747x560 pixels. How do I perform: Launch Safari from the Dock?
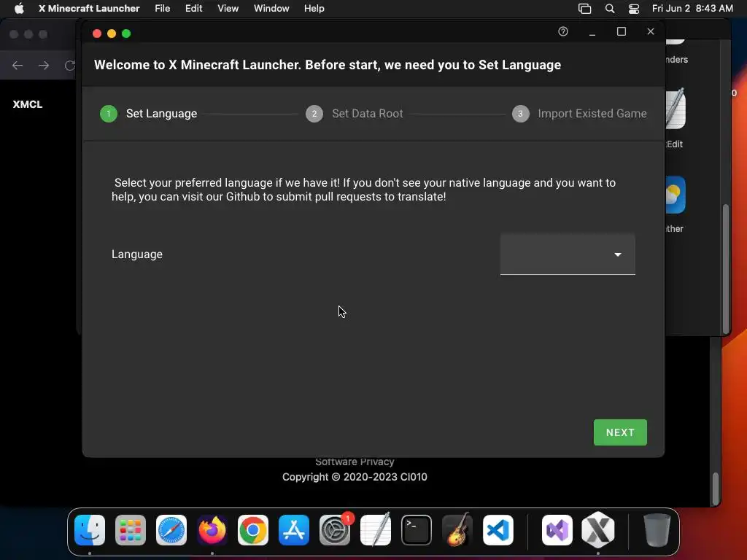[171, 530]
